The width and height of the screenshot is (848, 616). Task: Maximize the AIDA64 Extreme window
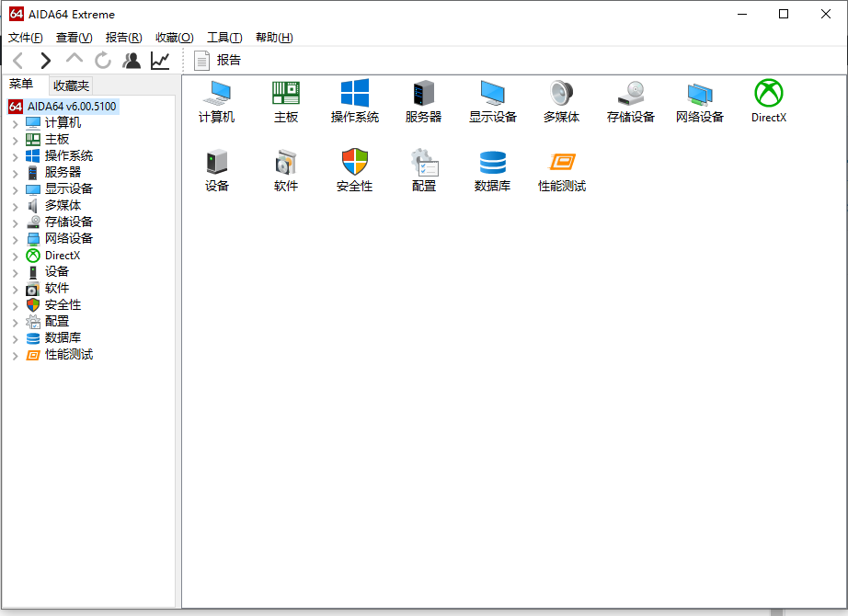[x=783, y=14]
